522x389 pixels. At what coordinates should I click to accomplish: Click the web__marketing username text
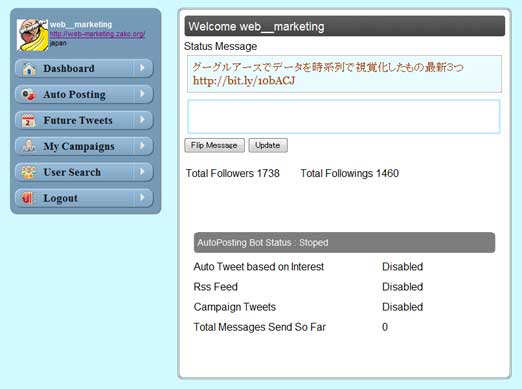81,24
